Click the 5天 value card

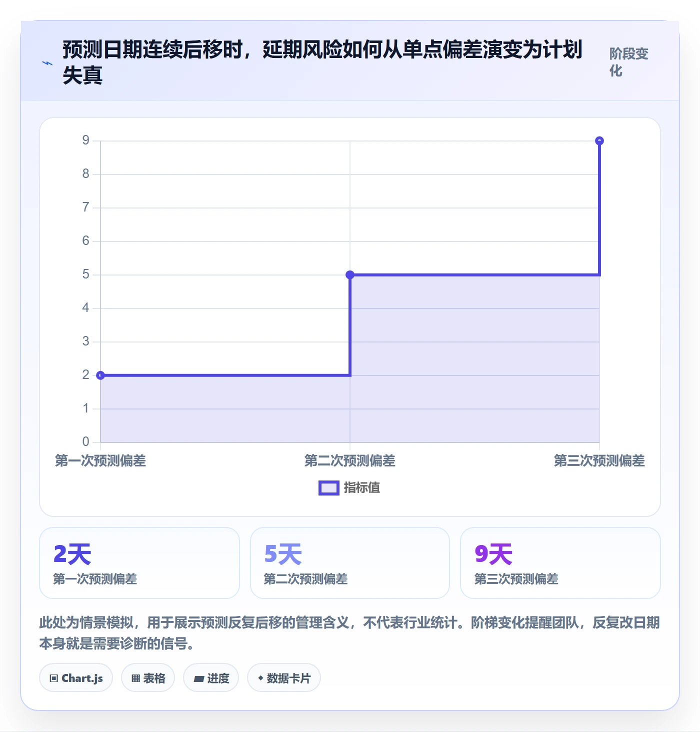click(350, 563)
